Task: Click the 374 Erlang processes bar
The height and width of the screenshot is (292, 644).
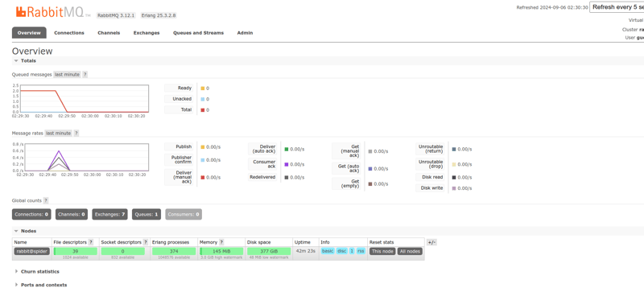Action: pyautogui.click(x=174, y=251)
